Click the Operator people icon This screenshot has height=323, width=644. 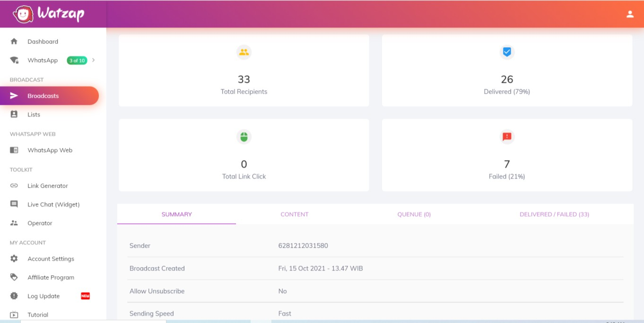[14, 223]
